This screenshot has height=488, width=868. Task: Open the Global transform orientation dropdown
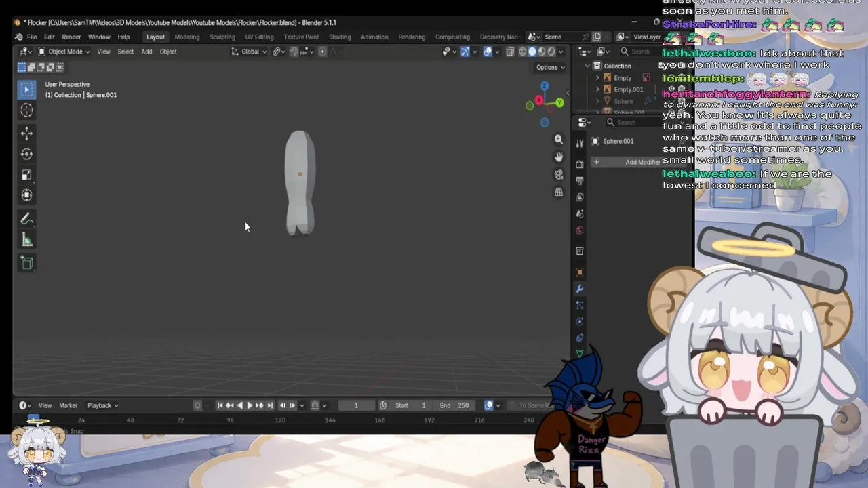click(x=250, y=52)
